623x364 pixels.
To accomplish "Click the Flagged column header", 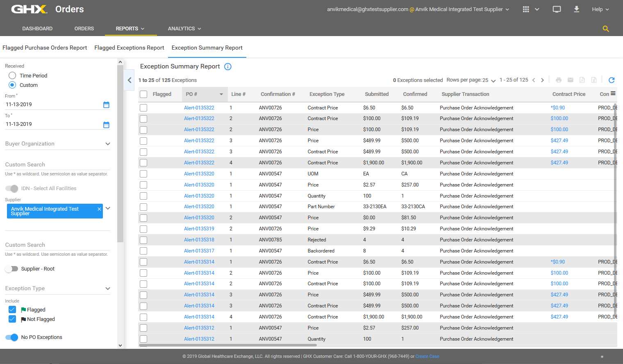I will coord(162,94).
